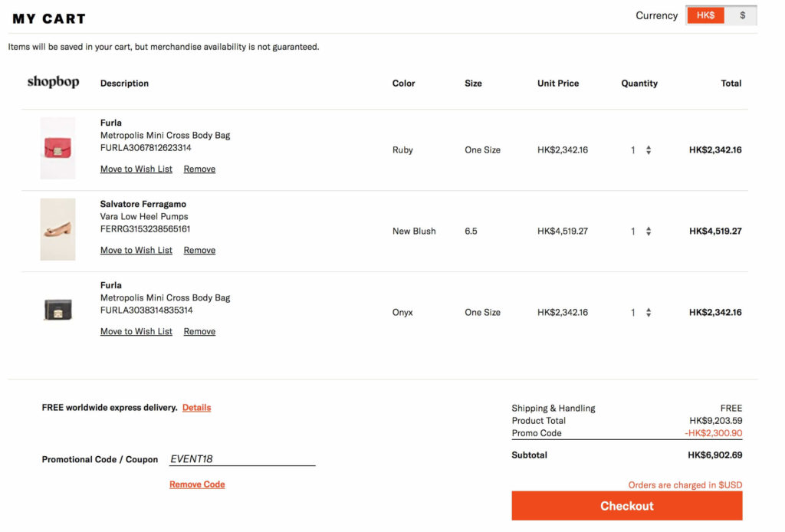The image size is (785, 532).
Task: Click the size 6.5 value
Action: tap(471, 232)
